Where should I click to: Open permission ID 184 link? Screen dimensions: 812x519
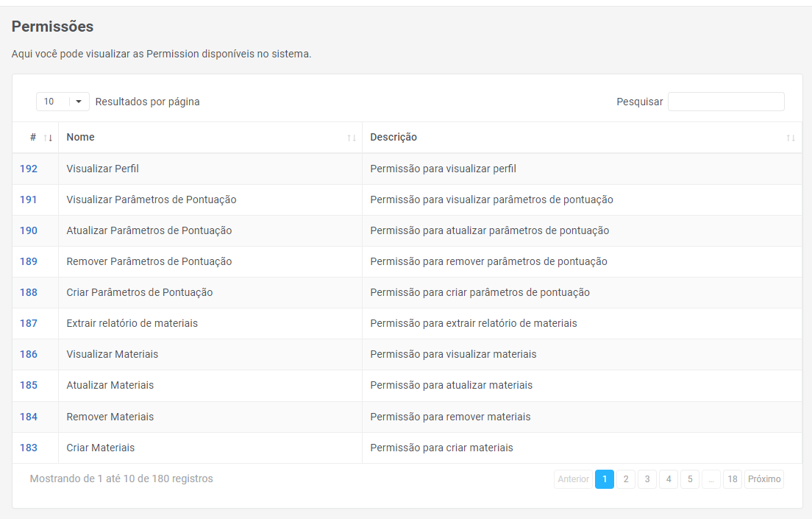[29, 417]
